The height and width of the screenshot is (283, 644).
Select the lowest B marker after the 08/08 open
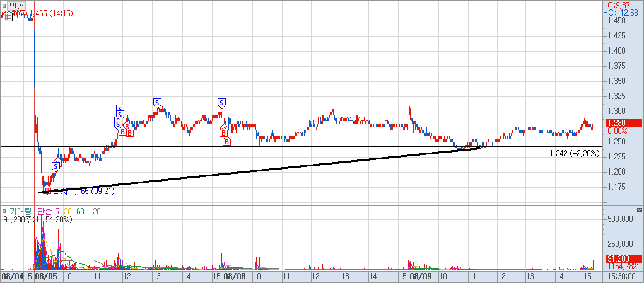tap(226, 141)
